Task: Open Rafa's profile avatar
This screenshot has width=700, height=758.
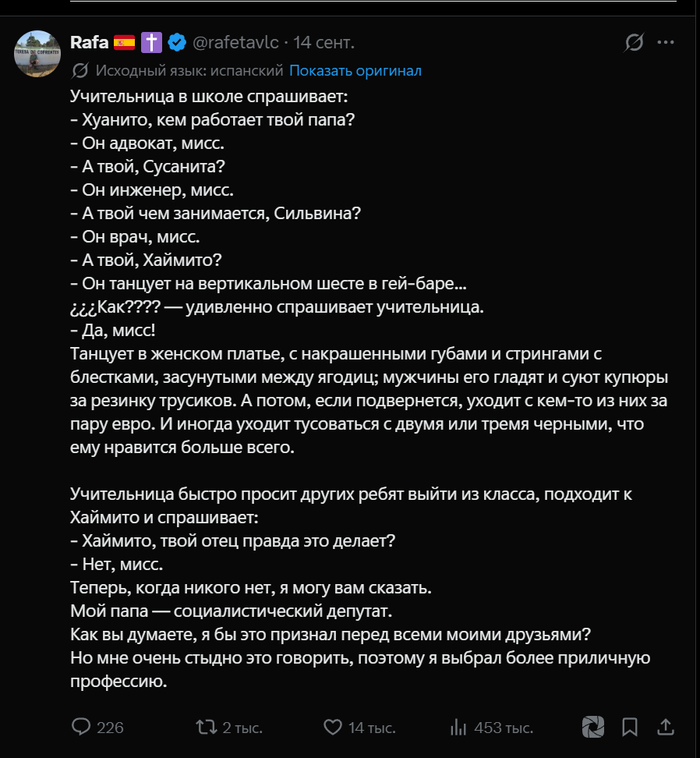Action: click(37, 54)
